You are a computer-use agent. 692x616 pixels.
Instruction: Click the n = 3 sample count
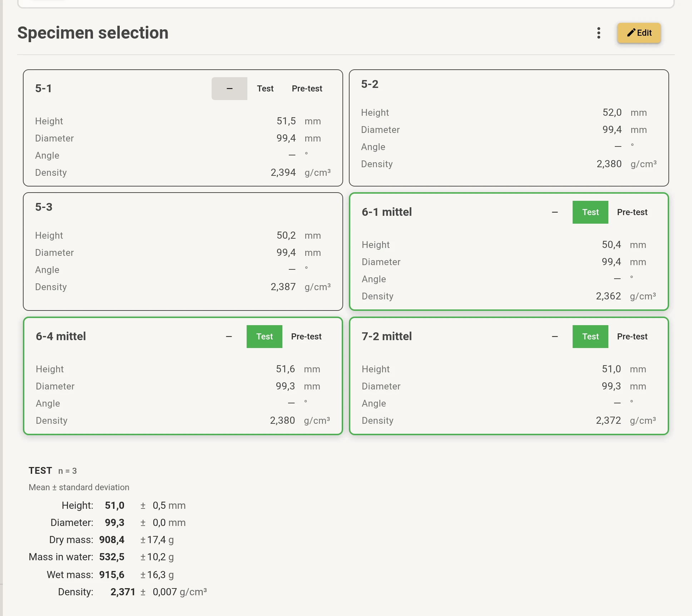pos(68,471)
